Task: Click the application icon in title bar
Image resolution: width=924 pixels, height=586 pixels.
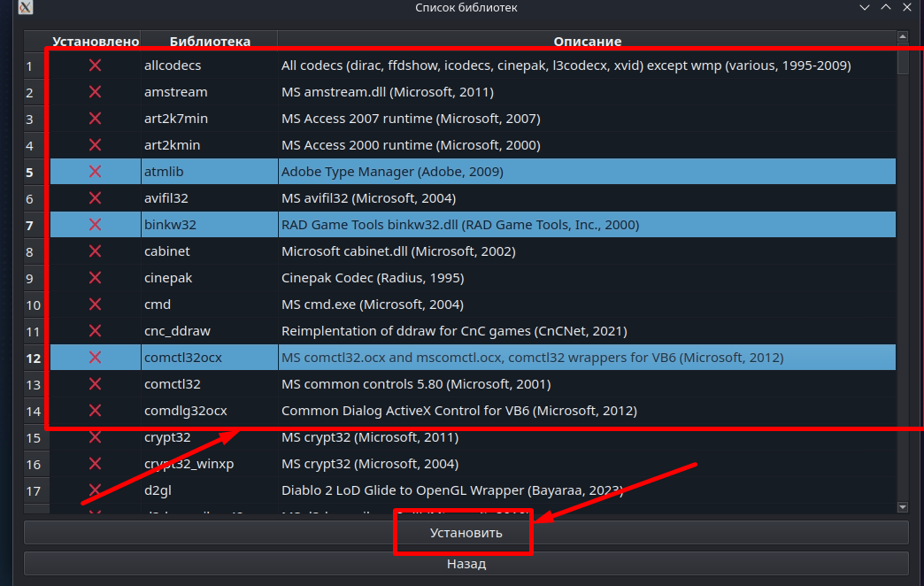Action: (26, 7)
